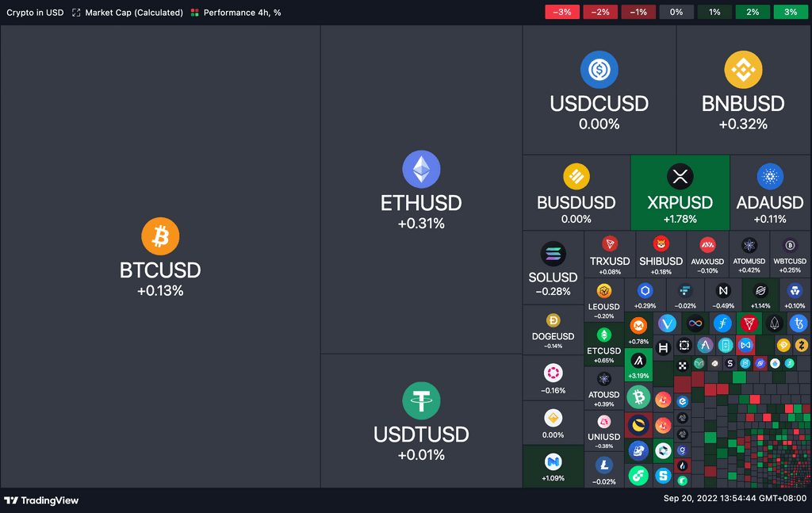
Task: Click the 1% legend swatch
Action: [x=714, y=12]
